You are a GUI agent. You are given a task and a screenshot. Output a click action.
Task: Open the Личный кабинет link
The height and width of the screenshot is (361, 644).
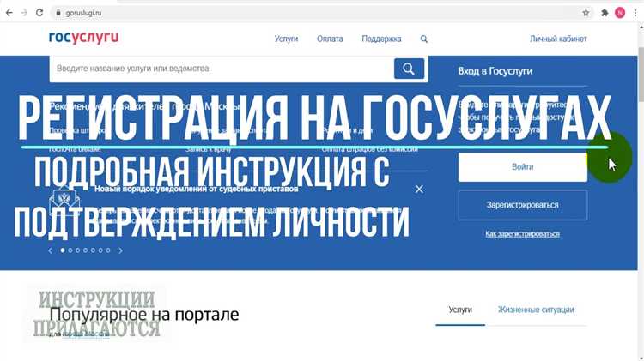pos(558,39)
